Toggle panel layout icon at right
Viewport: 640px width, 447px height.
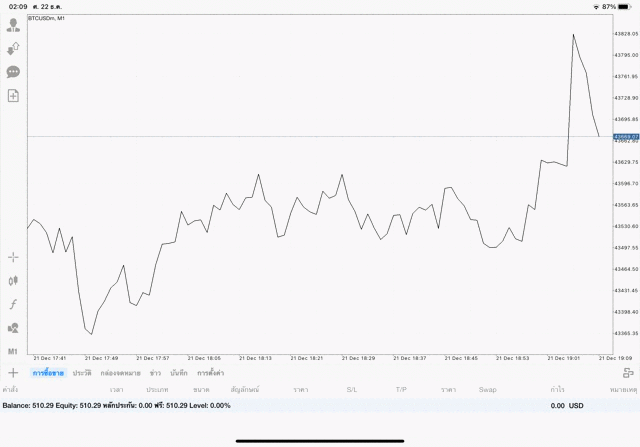tap(627, 372)
